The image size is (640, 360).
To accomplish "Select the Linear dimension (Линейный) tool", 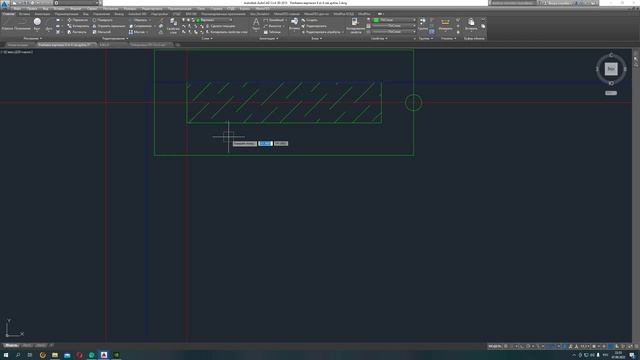I will click(x=274, y=20).
